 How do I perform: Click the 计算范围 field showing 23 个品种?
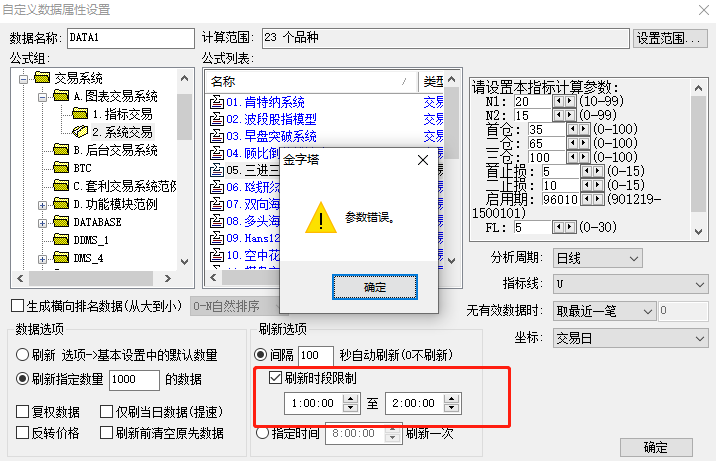pyautogui.click(x=446, y=38)
